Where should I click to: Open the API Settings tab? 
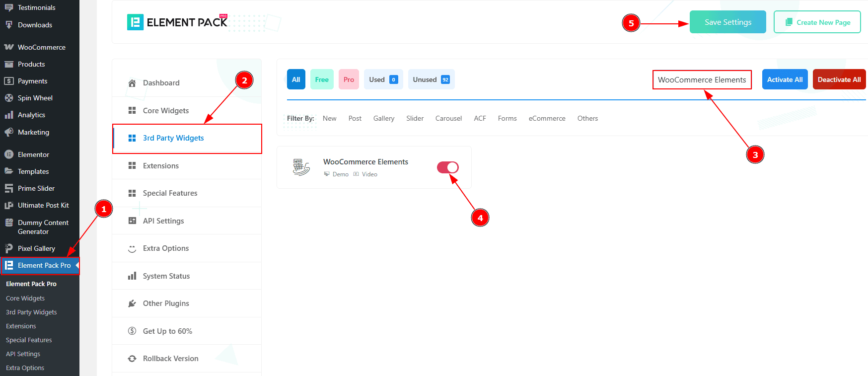187,221
